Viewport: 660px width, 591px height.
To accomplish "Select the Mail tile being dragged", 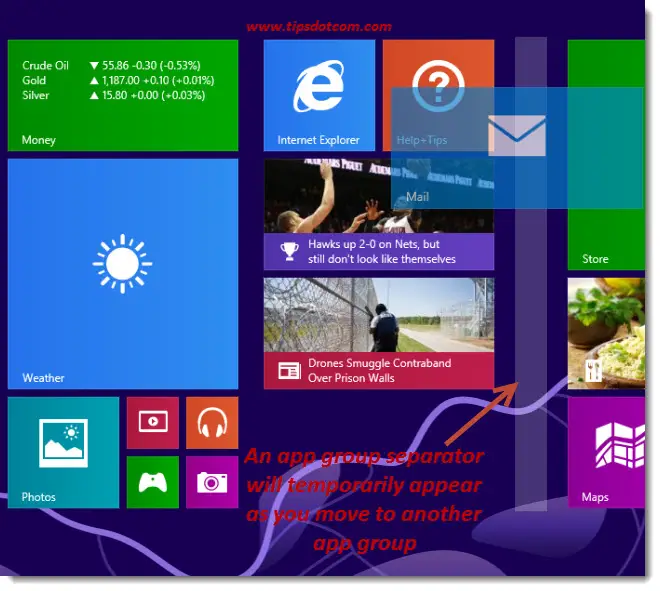I will point(517,148).
